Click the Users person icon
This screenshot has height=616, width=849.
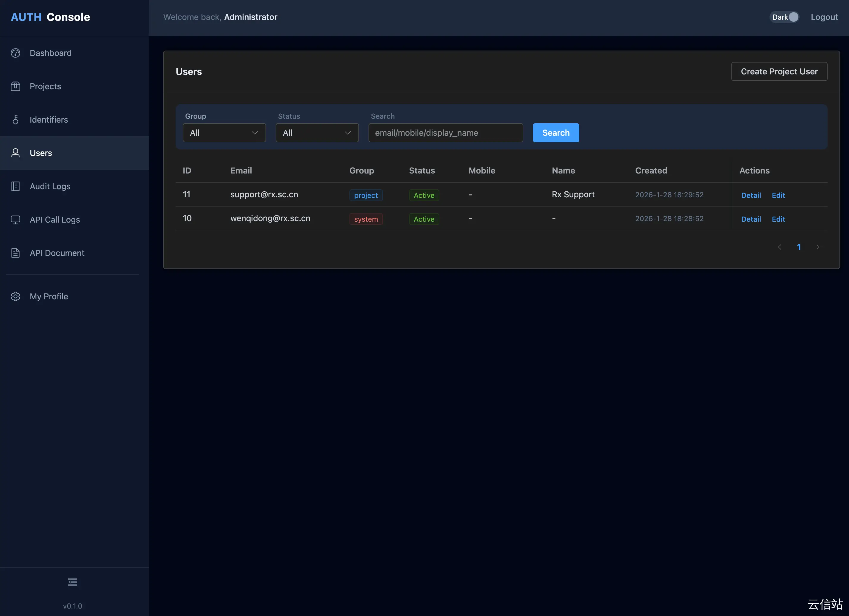(15, 153)
